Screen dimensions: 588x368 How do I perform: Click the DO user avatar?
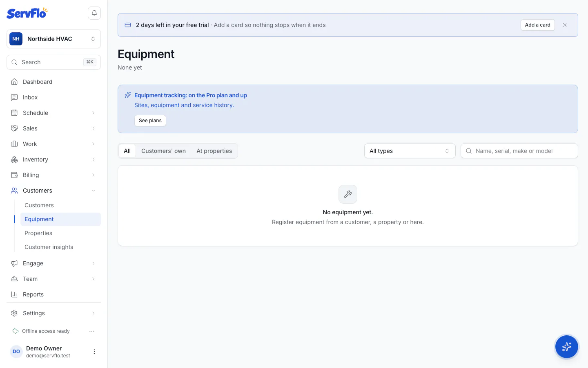point(16,352)
